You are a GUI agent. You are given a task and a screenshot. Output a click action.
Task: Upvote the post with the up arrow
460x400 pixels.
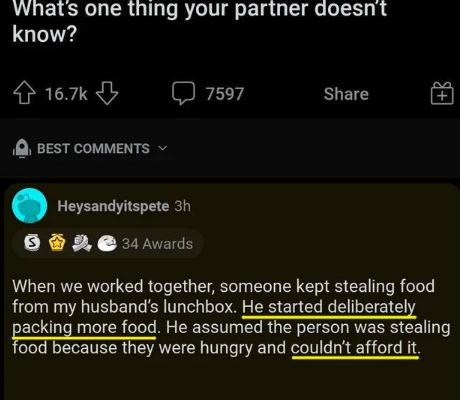pos(24,94)
